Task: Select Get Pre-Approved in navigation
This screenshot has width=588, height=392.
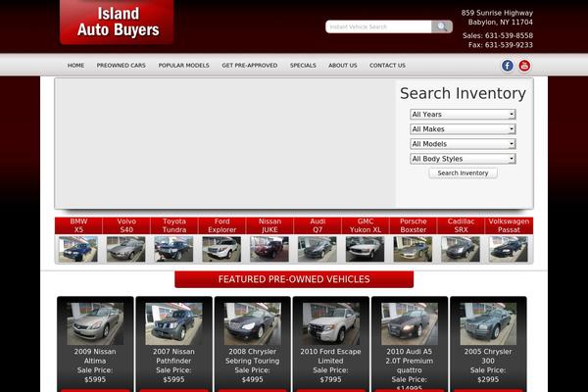Action: click(250, 66)
